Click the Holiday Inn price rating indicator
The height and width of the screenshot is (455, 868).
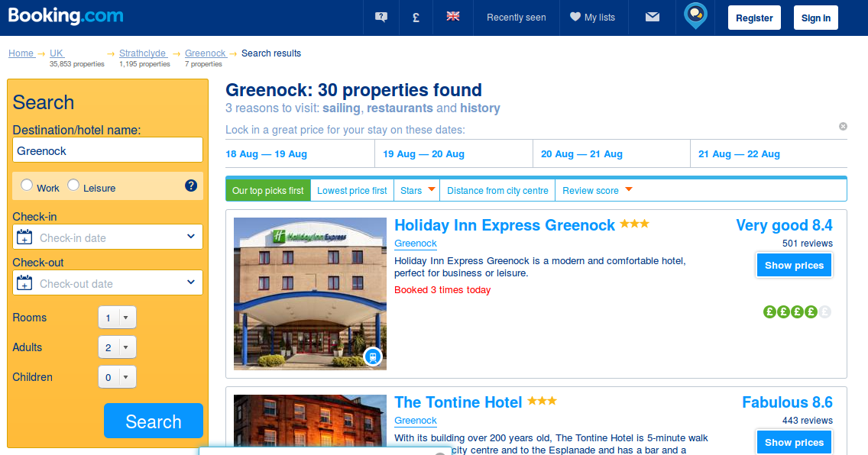coord(797,311)
